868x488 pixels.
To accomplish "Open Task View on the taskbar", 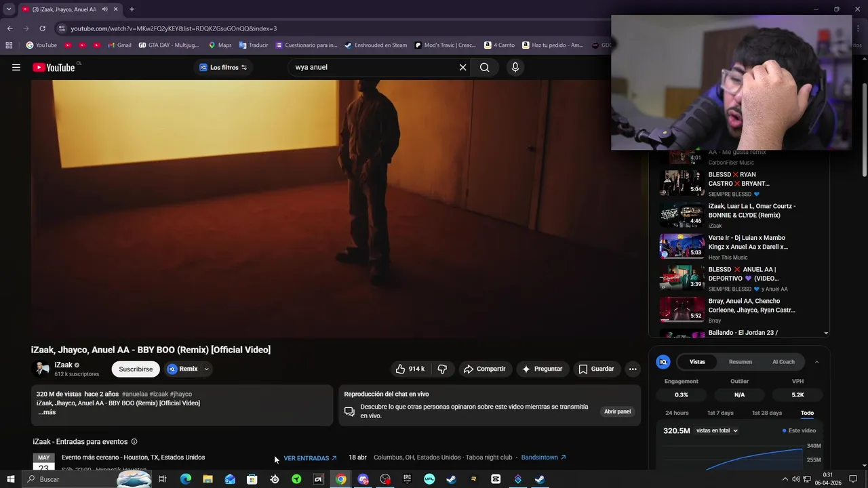I will 163,479.
